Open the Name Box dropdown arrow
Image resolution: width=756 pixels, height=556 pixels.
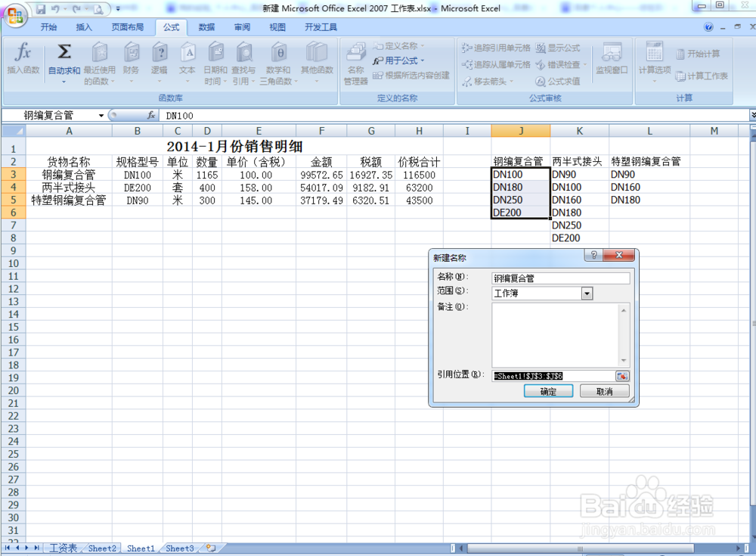click(101, 115)
